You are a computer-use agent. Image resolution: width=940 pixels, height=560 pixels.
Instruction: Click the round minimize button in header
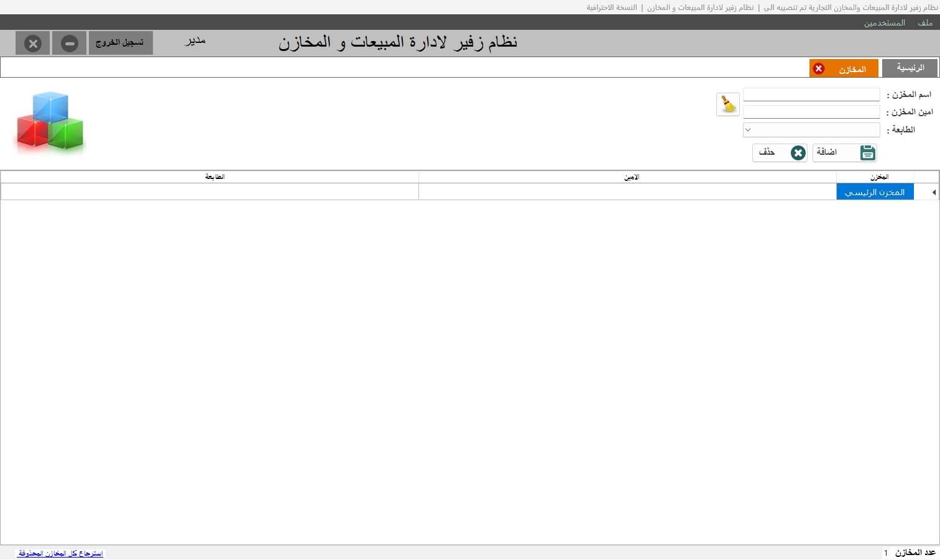pyautogui.click(x=70, y=44)
